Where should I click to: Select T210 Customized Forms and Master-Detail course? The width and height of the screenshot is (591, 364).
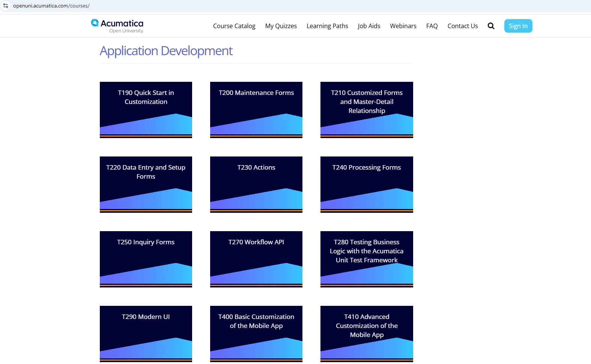click(367, 110)
